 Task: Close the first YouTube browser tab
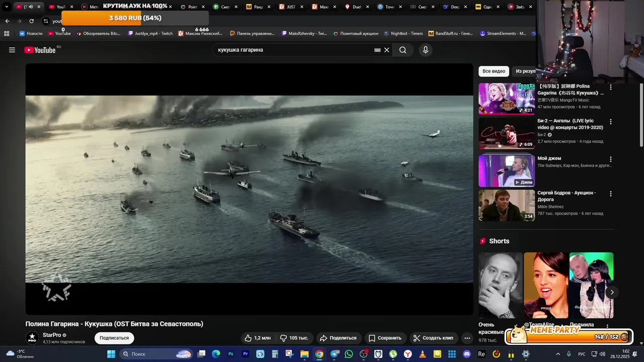pos(39,7)
